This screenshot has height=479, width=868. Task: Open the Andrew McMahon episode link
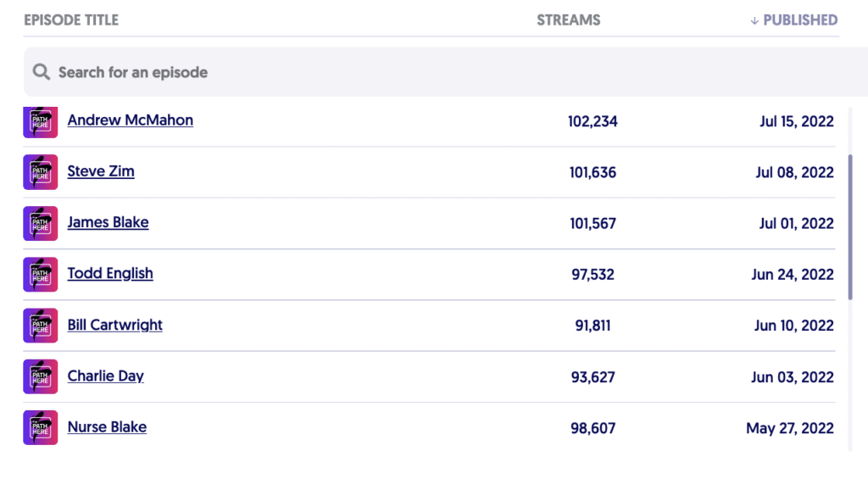click(131, 120)
